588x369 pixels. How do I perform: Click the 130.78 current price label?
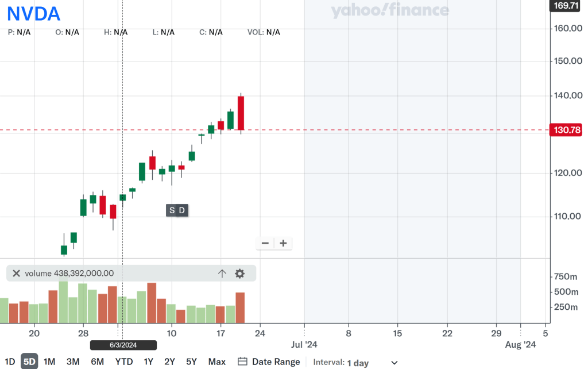566,130
